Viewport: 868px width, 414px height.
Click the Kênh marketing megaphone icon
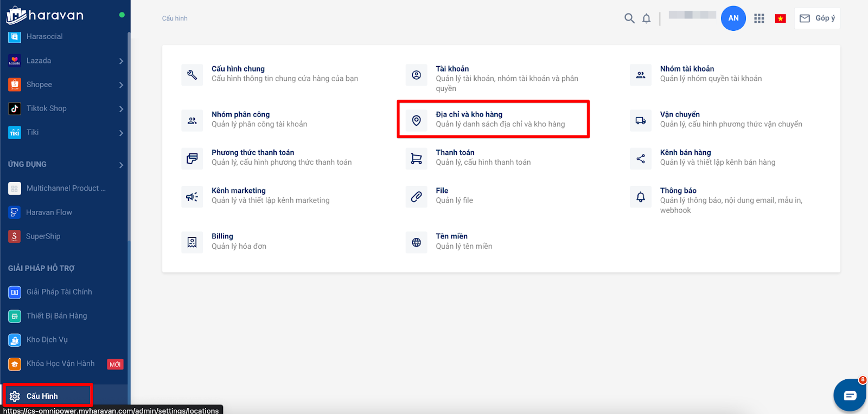pyautogui.click(x=192, y=197)
